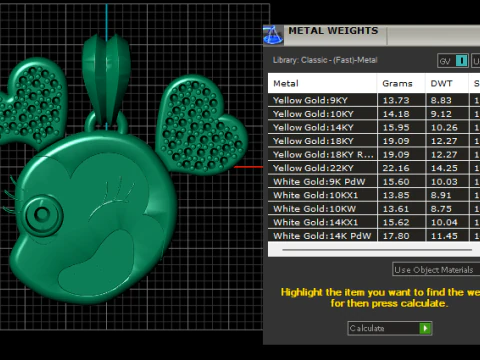Toggle the GV switch
This screenshot has height=360, width=480.
click(453, 61)
